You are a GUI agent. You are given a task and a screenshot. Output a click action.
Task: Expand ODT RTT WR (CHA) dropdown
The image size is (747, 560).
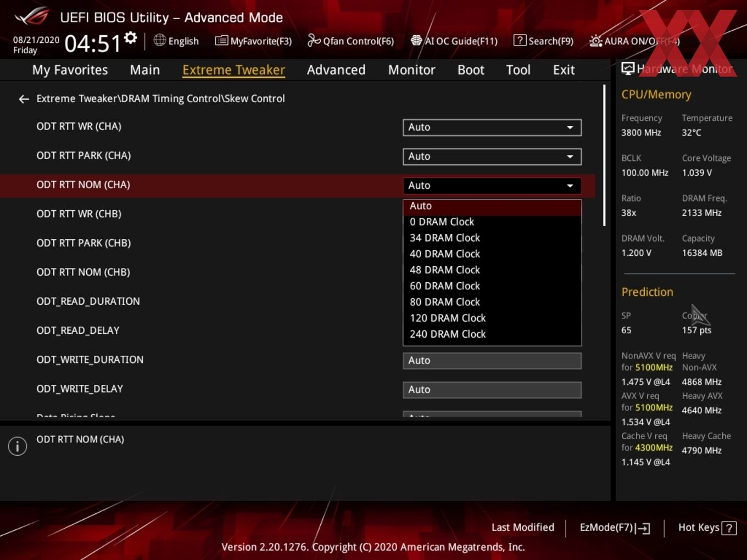[x=492, y=127]
